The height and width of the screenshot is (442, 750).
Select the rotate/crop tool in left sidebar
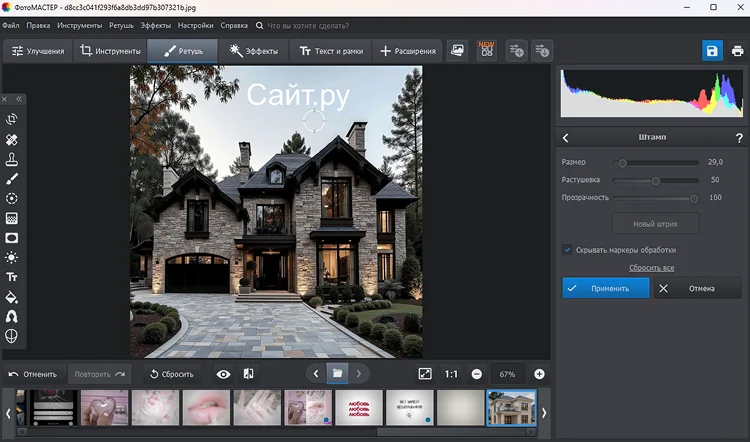click(x=11, y=119)
